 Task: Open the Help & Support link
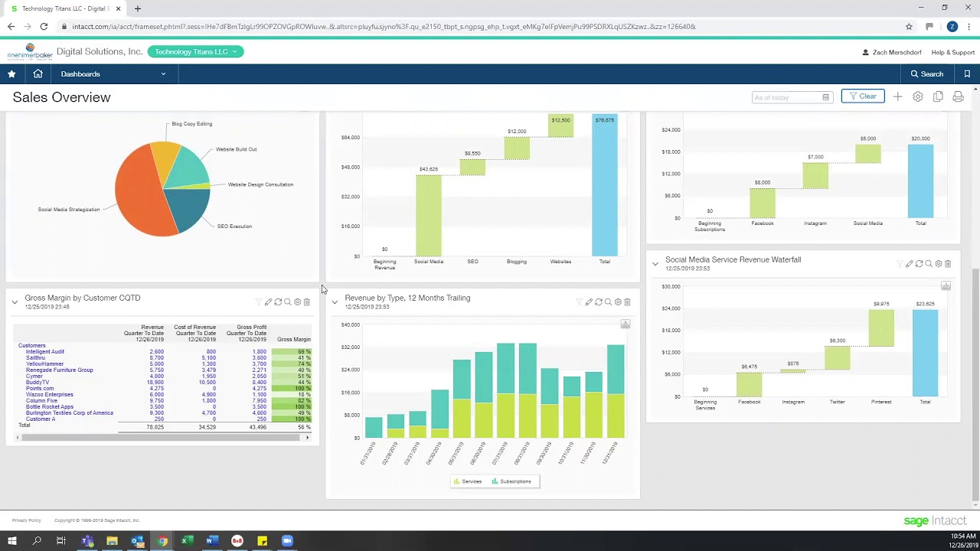tap(952, 51)
